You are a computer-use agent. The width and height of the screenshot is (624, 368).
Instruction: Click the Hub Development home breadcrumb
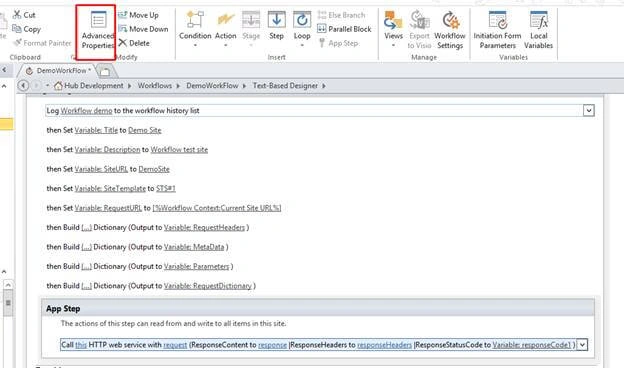[x=89, y=86]
